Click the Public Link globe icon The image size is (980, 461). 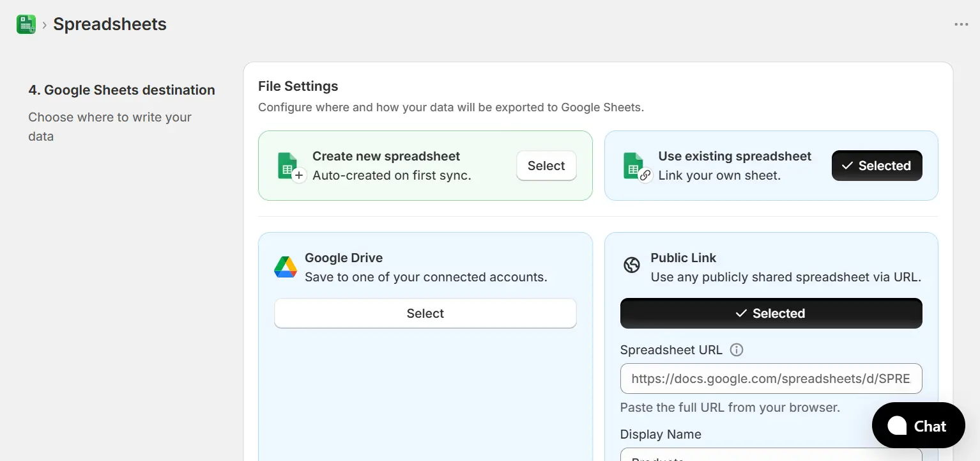coord(632,265)
